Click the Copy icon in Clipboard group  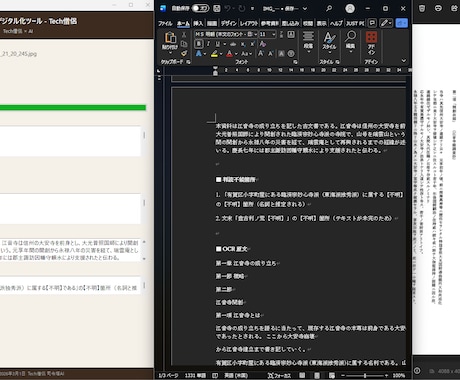pyautogui.click(x=184, y=44)
